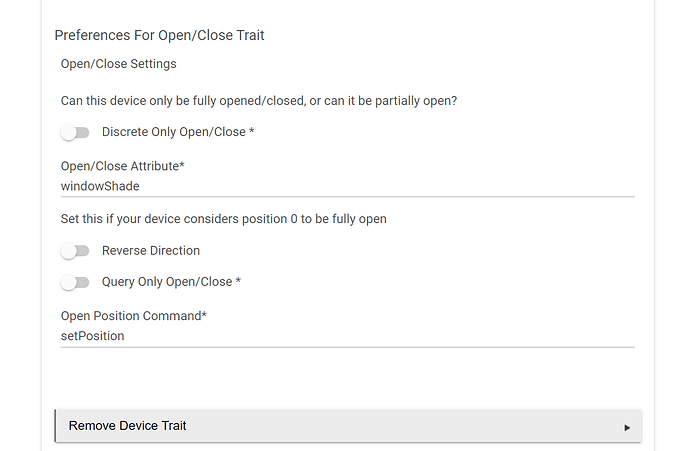The height and width of the screenshot is (451, 690).
Task: Click the partially open question text
Action: pyautogui.click(x=259, y=101)
